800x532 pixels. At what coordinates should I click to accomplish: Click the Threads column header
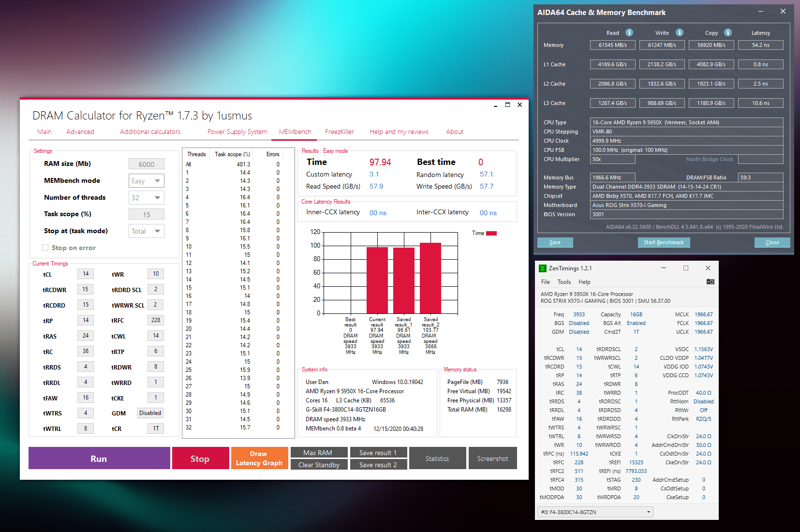pos(196,154)
